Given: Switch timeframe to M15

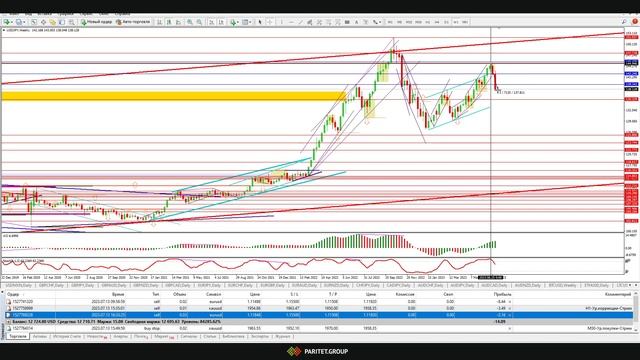Looking at the screenshot, I should tap(409, 22).
